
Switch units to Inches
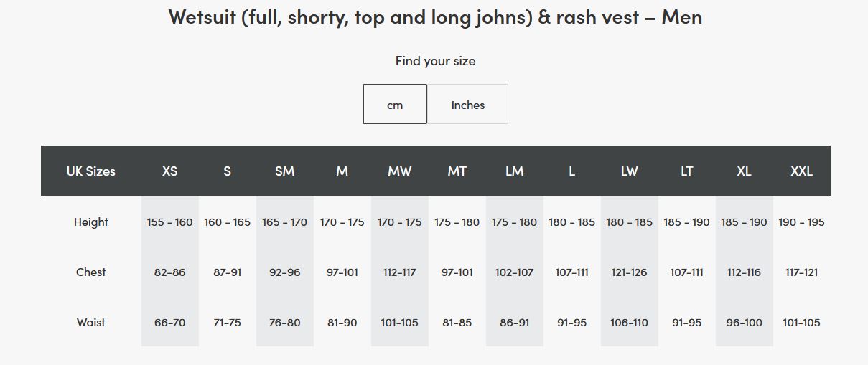pos(467,105)
